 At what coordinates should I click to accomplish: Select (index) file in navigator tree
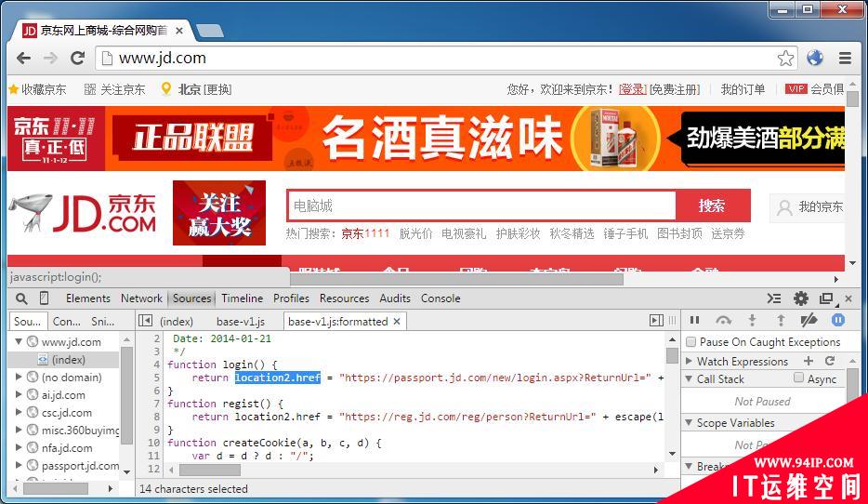pyautogui.click(x=69, y=360)
